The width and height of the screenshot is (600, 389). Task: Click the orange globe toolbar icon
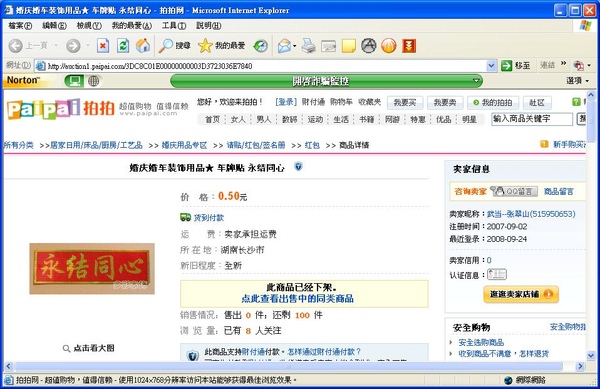pyautogui.click(x=389, y=46)
